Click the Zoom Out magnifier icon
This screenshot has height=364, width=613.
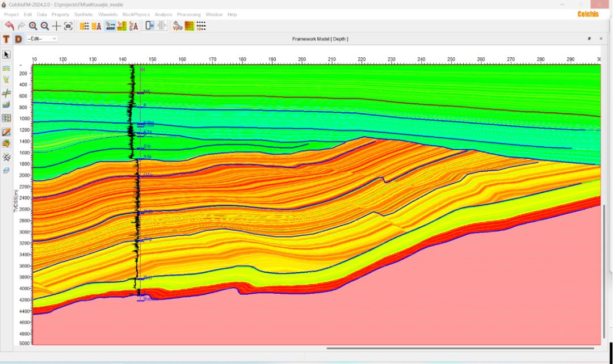click(x=45, y=26)
